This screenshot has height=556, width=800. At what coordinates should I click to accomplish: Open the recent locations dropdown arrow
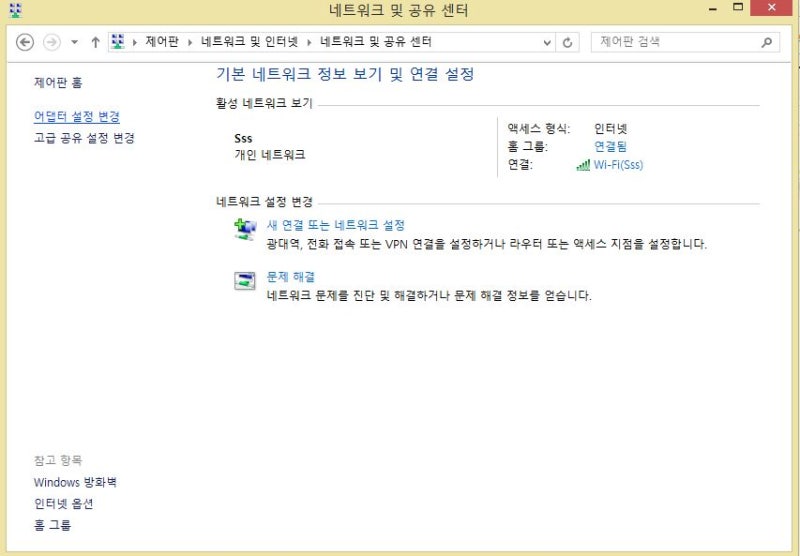coord(74,42)
